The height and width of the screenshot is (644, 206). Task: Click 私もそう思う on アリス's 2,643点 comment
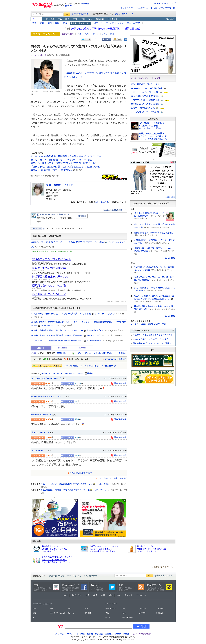[x=38, y=455]
